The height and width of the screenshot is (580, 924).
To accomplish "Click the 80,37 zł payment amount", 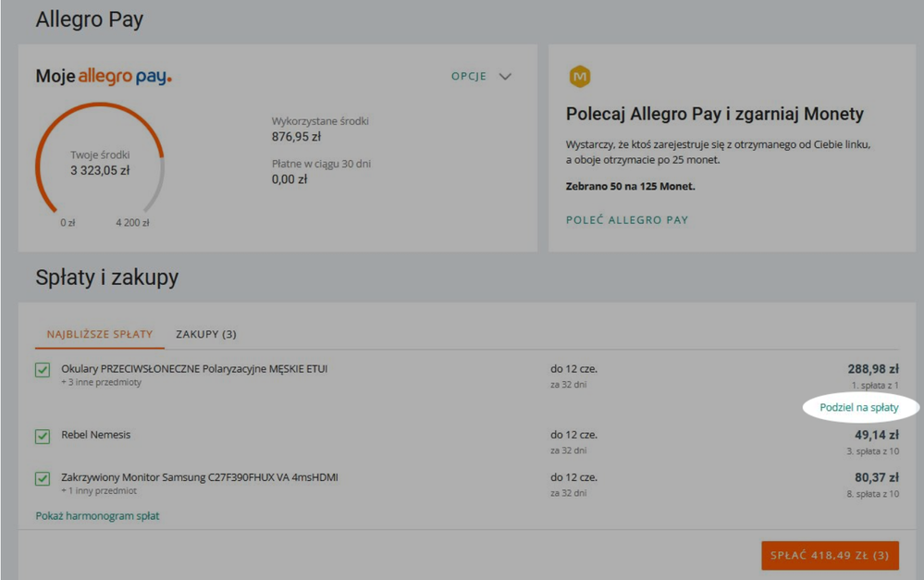I will click(x=877, y=477).
